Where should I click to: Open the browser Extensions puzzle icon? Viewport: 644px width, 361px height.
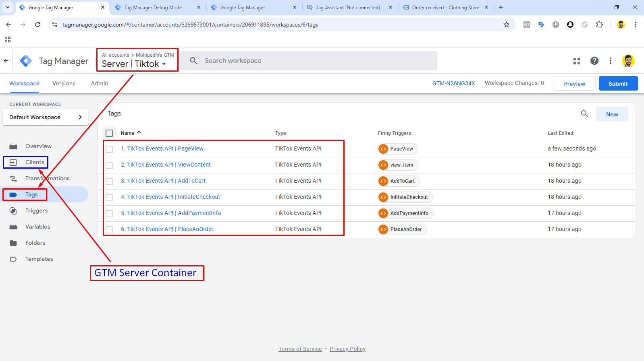(x=599, y=25)
